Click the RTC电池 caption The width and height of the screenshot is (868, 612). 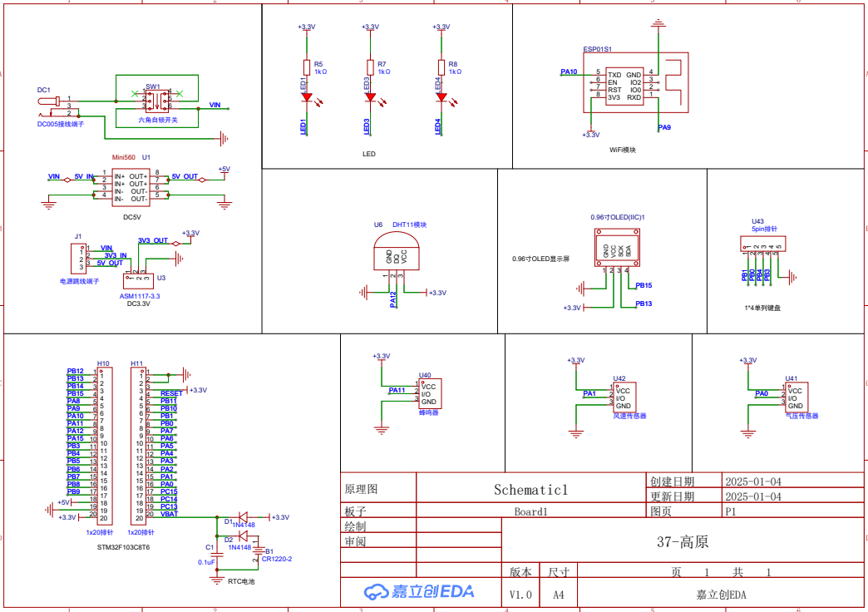pos(241,581)
